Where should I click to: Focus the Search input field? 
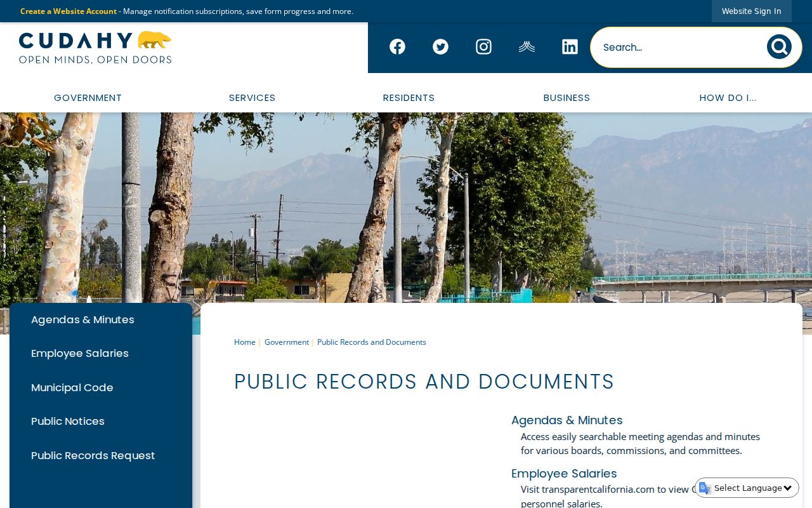pos(679,47)
